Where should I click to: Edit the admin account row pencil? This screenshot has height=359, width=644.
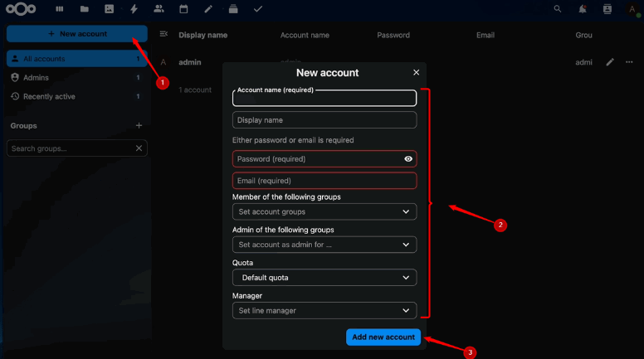610,62
